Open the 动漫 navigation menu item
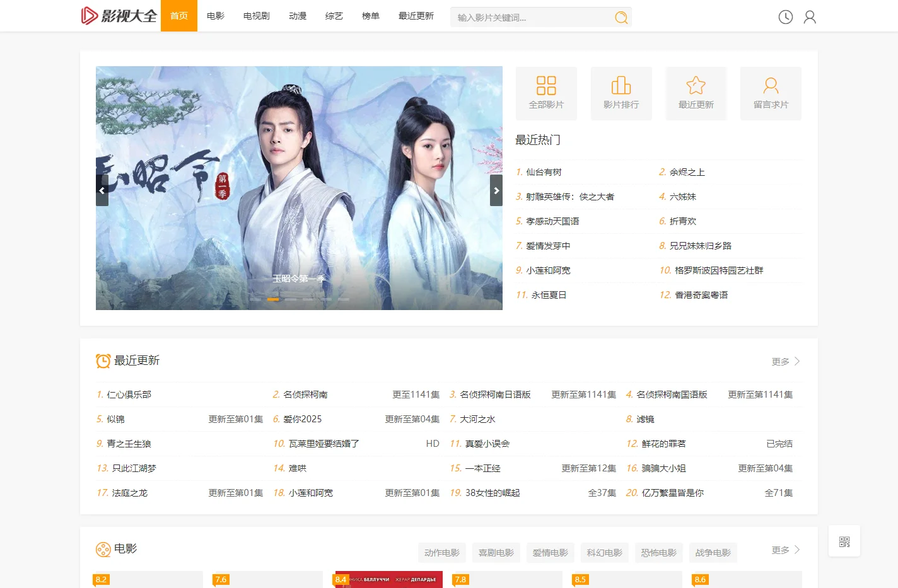Screen dimensions: 898x588 click(x=298, y=16)
